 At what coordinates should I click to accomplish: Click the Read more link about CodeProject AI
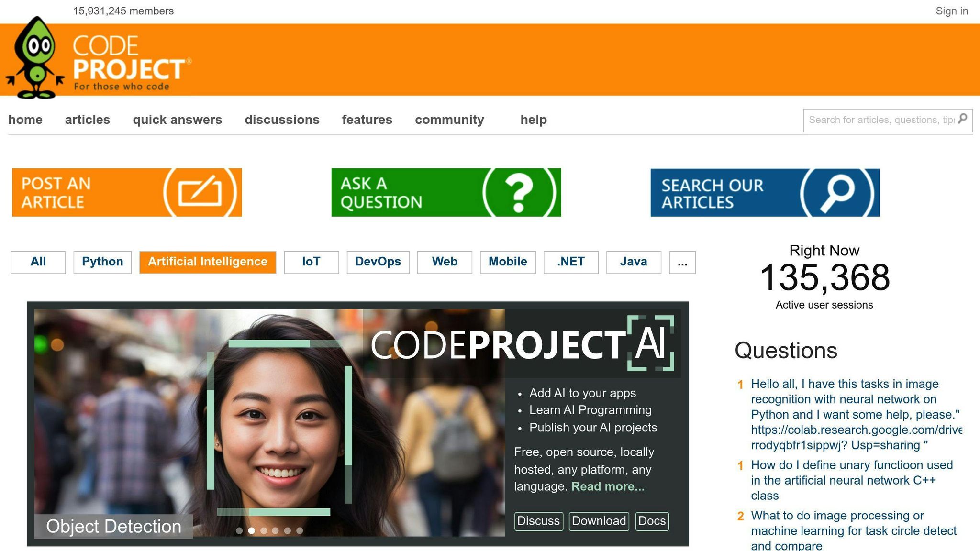coord(607,486)
